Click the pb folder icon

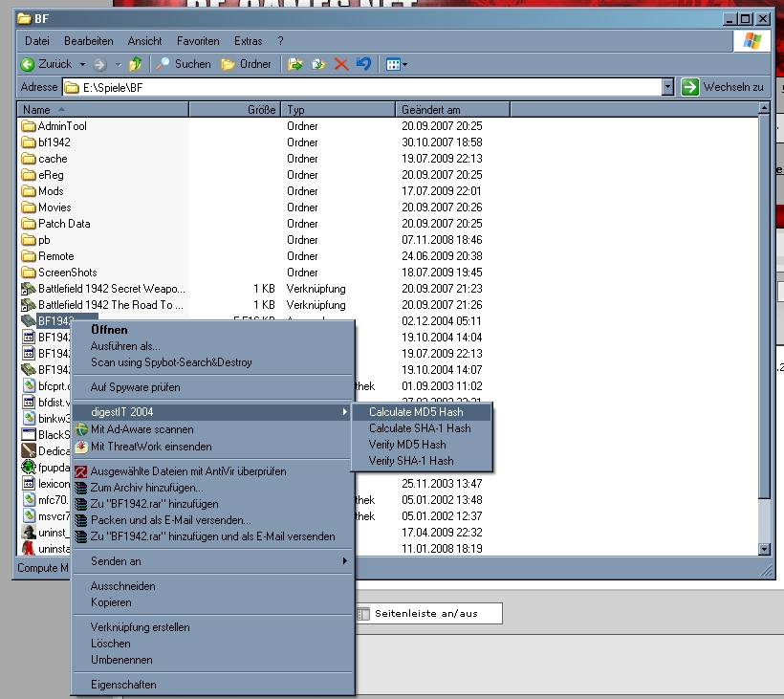point(29,240)
